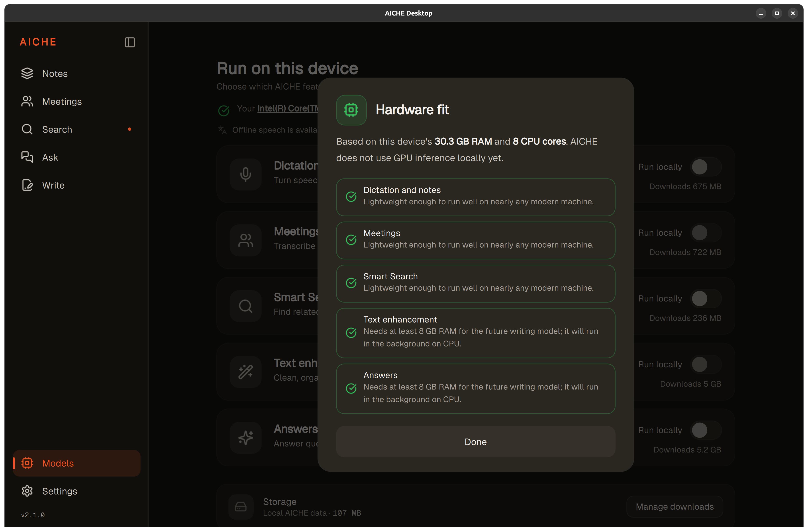Click the 'Downloads 5 GB' text

coord(690,384)
